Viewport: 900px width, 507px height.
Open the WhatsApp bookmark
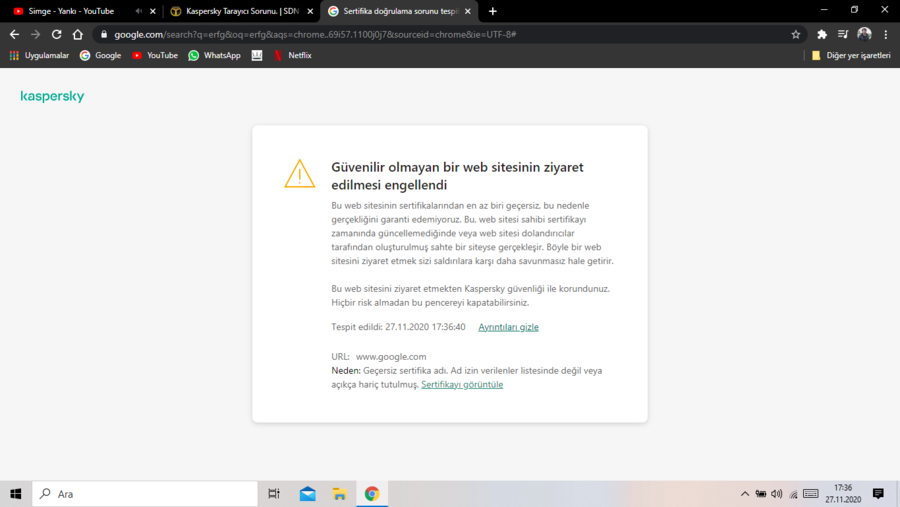[214, 56]
